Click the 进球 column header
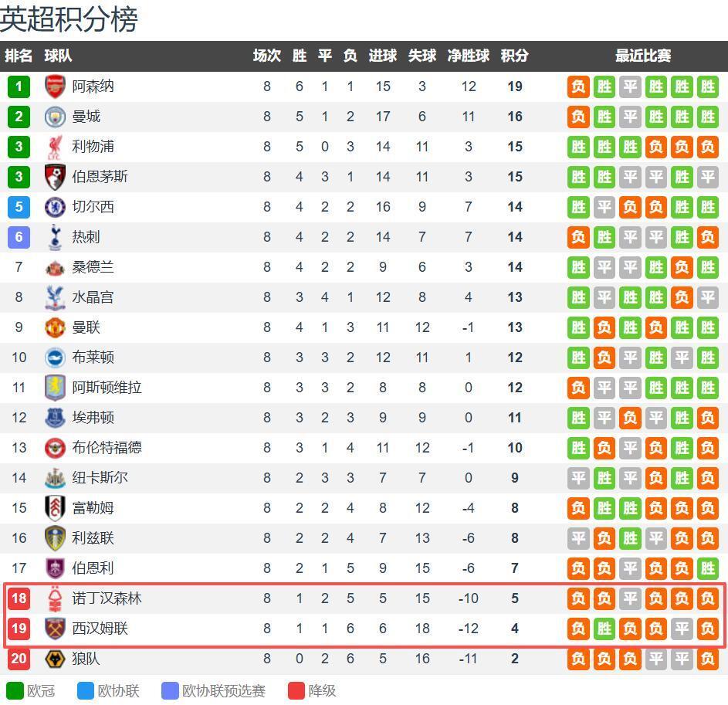 [382, 56]
